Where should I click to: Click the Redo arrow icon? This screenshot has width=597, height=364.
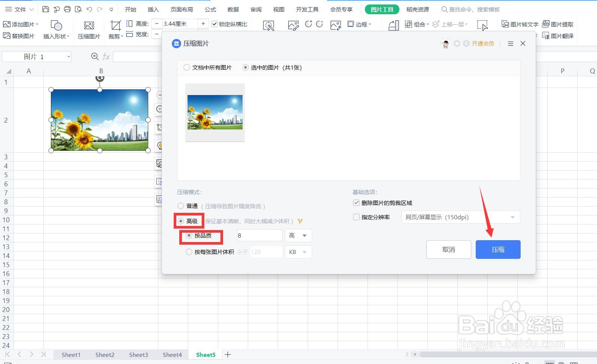[x=100, y=9]
